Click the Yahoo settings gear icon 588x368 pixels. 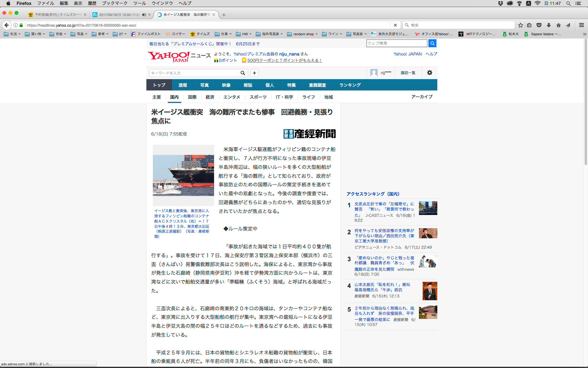(430, 73)
